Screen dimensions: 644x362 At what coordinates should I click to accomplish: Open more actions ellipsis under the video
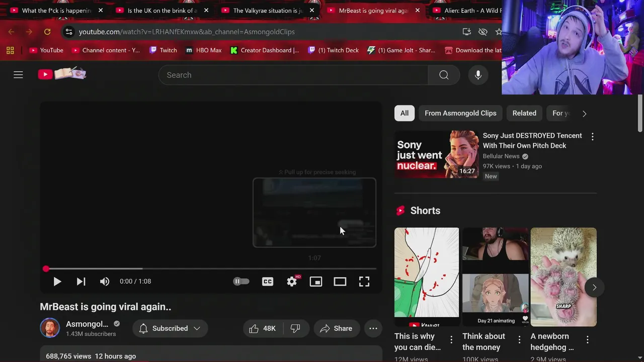pyautogui.click(x=373, y=328)
